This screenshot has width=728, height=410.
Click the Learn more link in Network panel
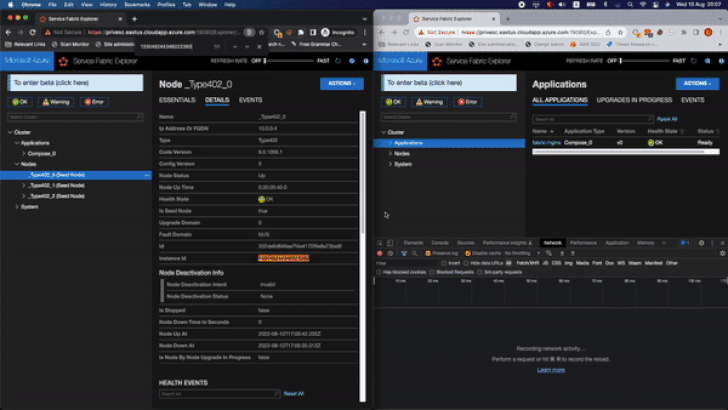click(550, 369)
